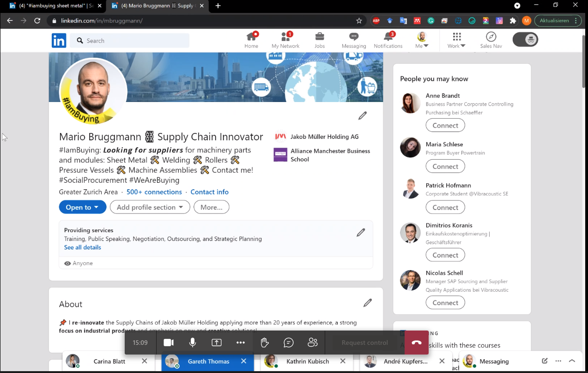The image size is (588, 373).
Task: Open share screen tray in meeting bar
Action: click(x=217, y=343)
